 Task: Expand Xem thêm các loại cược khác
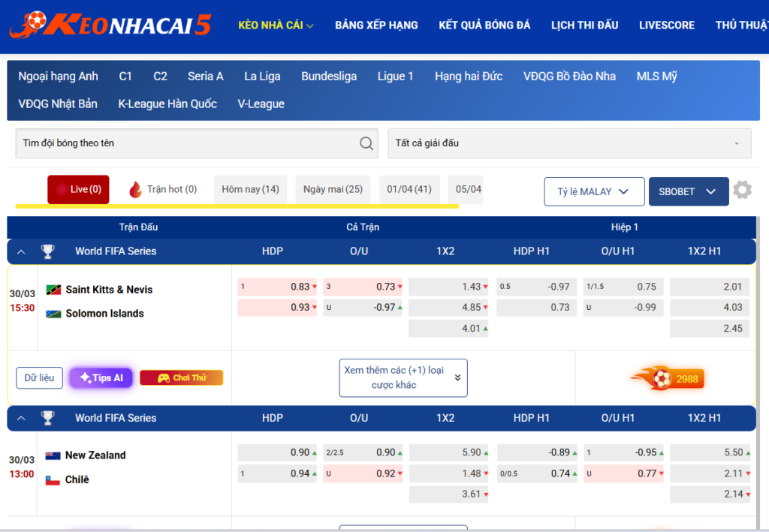pos(403,377)
